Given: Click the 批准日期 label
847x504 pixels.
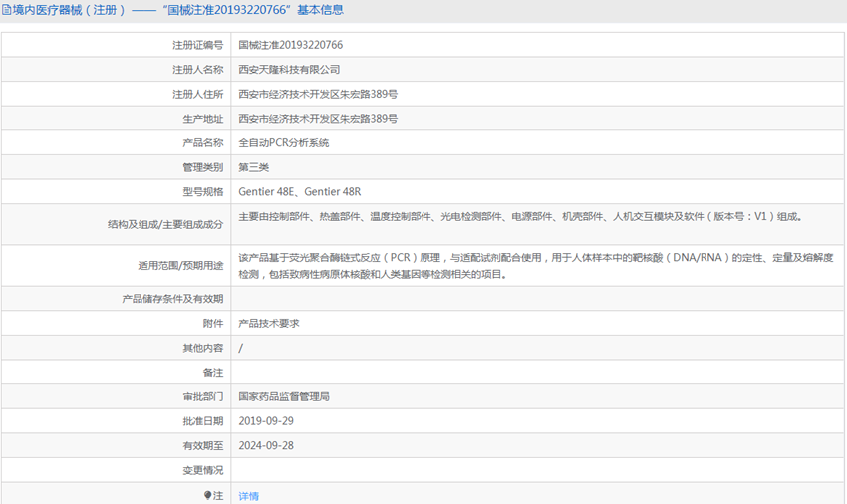Looking at the screenshot, I should pos(202,421).
